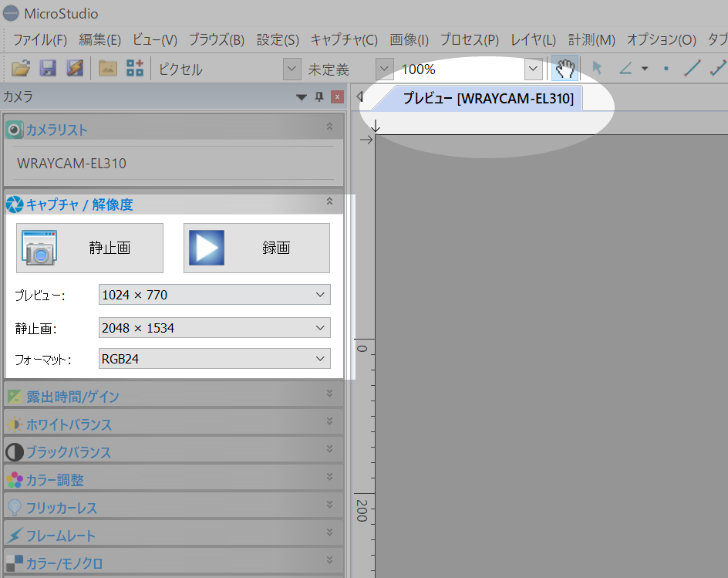
Task: Open the 編集(E) menu
Action: pos(99,40)
